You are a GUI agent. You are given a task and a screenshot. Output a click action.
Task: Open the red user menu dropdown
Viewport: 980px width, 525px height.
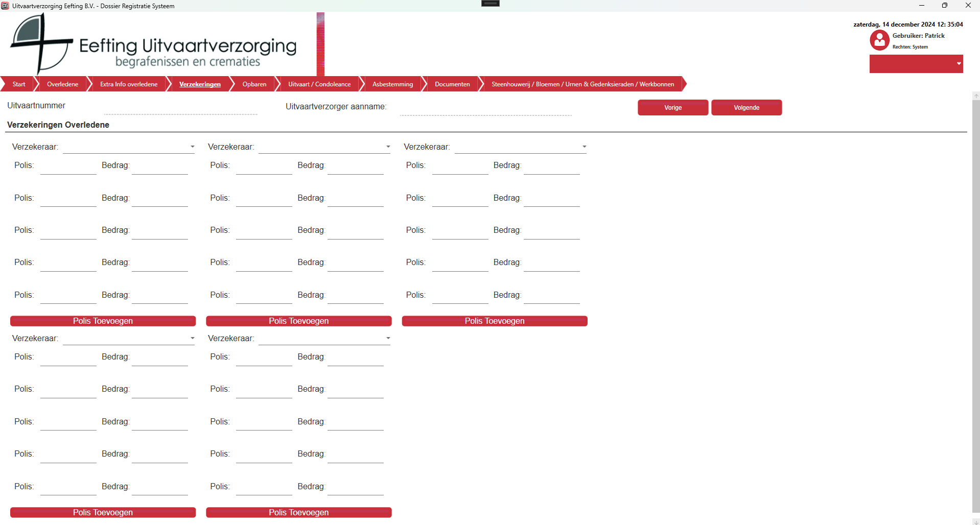pos(916,64)
